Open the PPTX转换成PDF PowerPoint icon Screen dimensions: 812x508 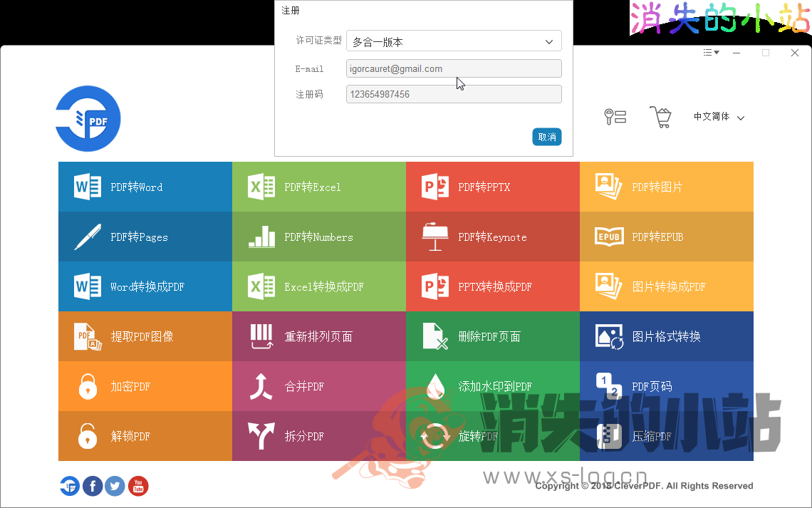435,286
